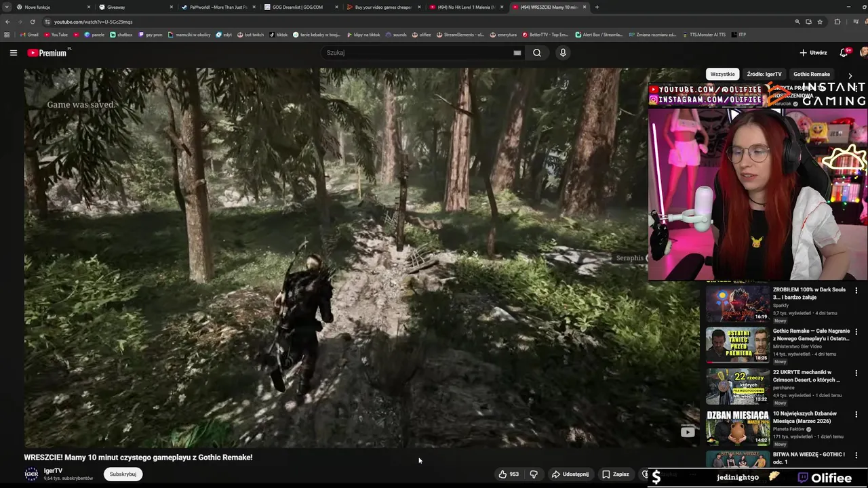The height and width of the screenshot is (488, 868).
Task: Go back with browser back arrow
Action: (x=7, y=22)
